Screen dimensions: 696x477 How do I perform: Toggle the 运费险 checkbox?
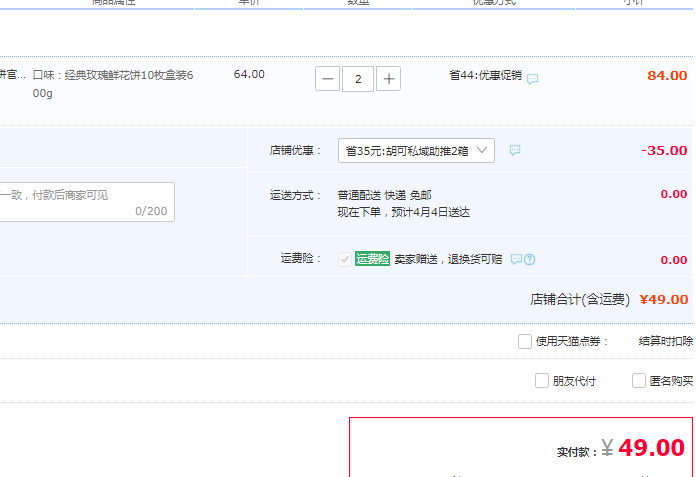(345, 259)
